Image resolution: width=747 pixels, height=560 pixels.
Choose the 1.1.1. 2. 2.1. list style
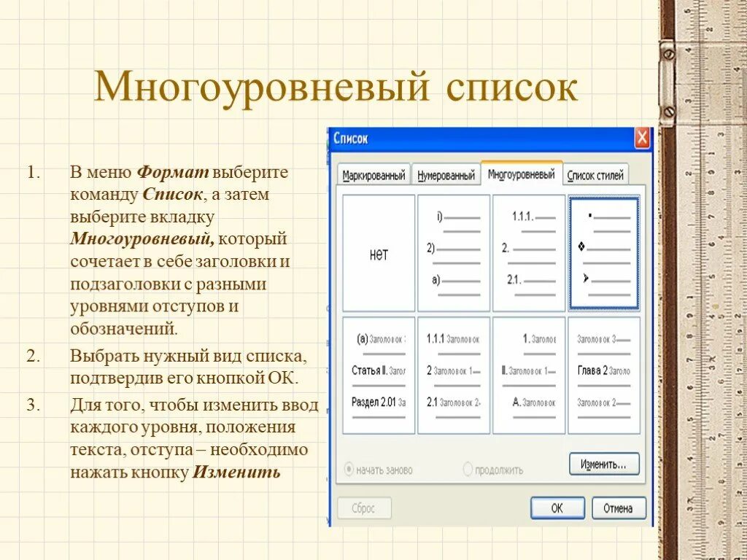pos(529,253)
